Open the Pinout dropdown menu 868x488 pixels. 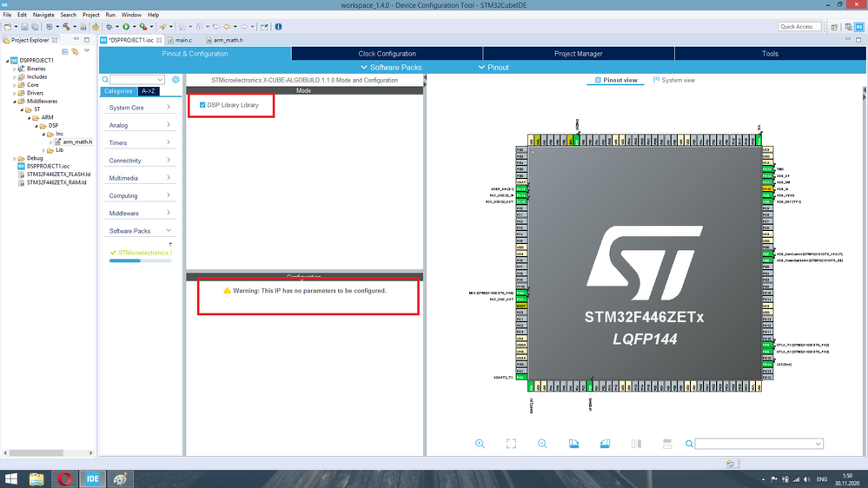tap(494, 68)
